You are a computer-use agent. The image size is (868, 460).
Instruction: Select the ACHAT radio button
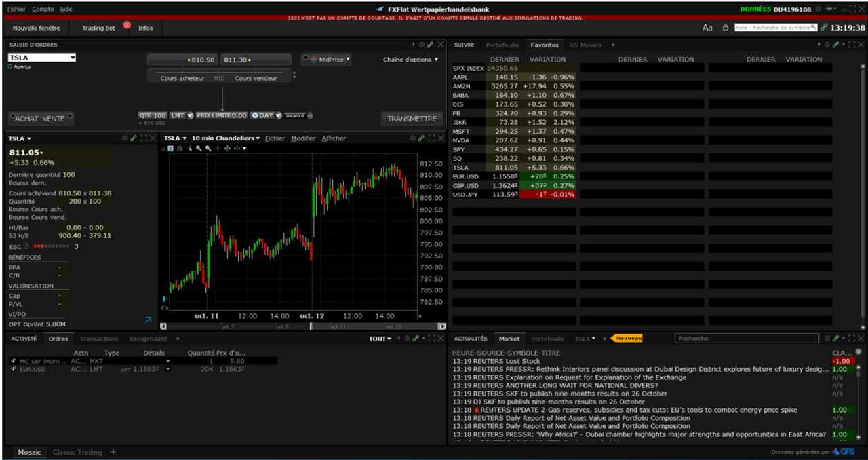click(x=12, y=117)
